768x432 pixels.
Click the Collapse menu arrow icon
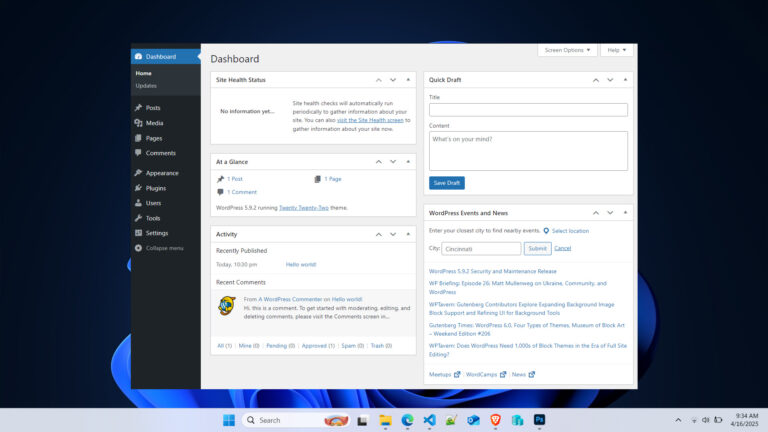click(x=138, y=248)
